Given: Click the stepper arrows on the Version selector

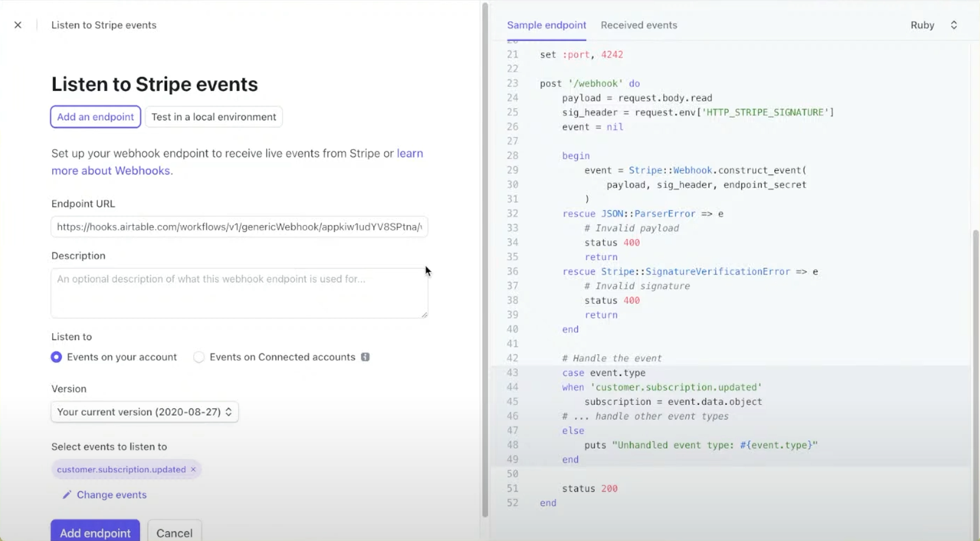Looking at the screenshot, I should coord(228,412).
